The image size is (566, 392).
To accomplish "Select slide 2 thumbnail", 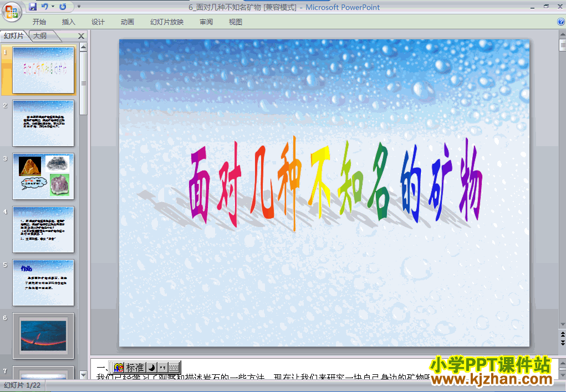I will coord(43,123).
